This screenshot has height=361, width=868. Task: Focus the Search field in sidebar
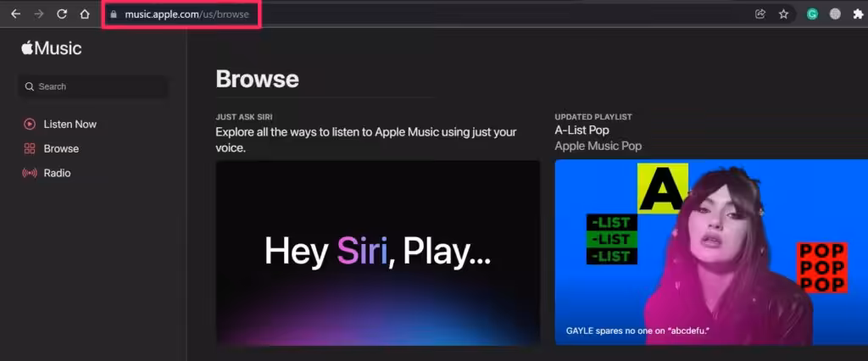click(93, 86)
